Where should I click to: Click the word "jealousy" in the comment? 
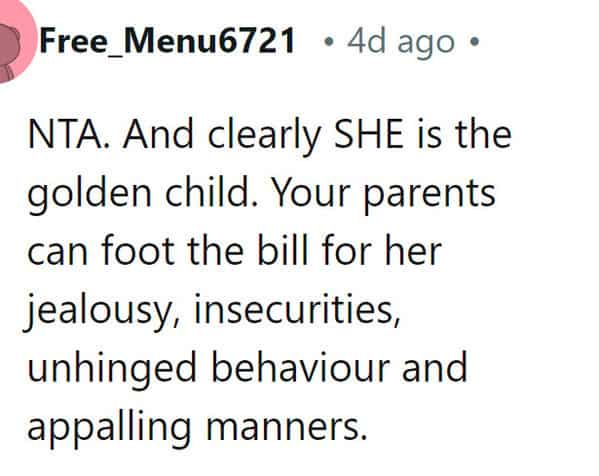pyautogui.click(x=99, y=311)
